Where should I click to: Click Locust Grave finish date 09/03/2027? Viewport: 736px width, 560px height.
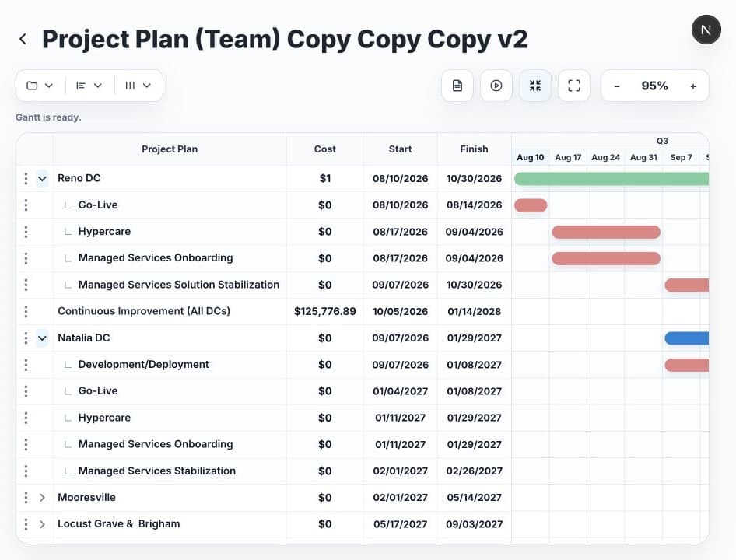[474, 524]
